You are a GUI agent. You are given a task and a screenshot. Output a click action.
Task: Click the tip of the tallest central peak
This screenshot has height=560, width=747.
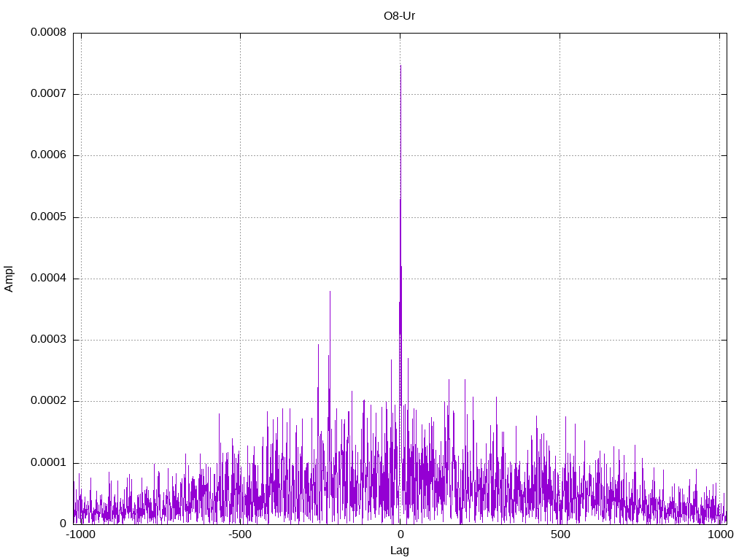[400, 65]
